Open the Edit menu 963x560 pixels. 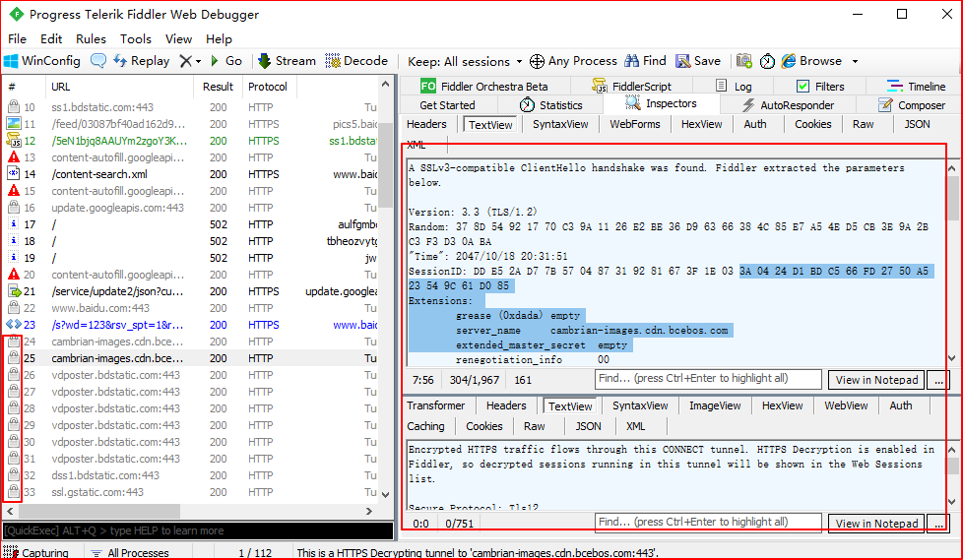51,38
